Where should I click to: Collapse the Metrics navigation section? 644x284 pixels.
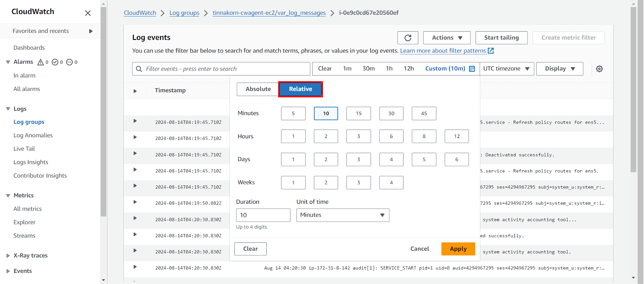(8, 195)
